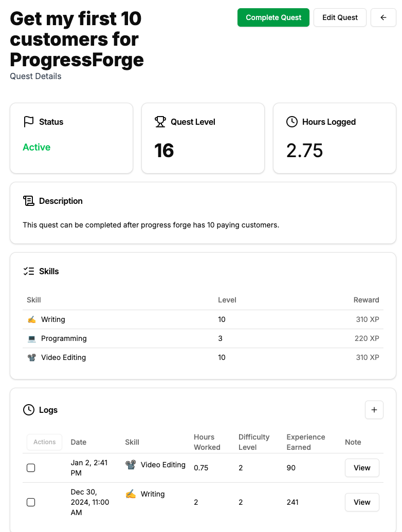Screen dimensions: 402x532
Task: Click the Programming skill row name
Action: pos(64,338)
